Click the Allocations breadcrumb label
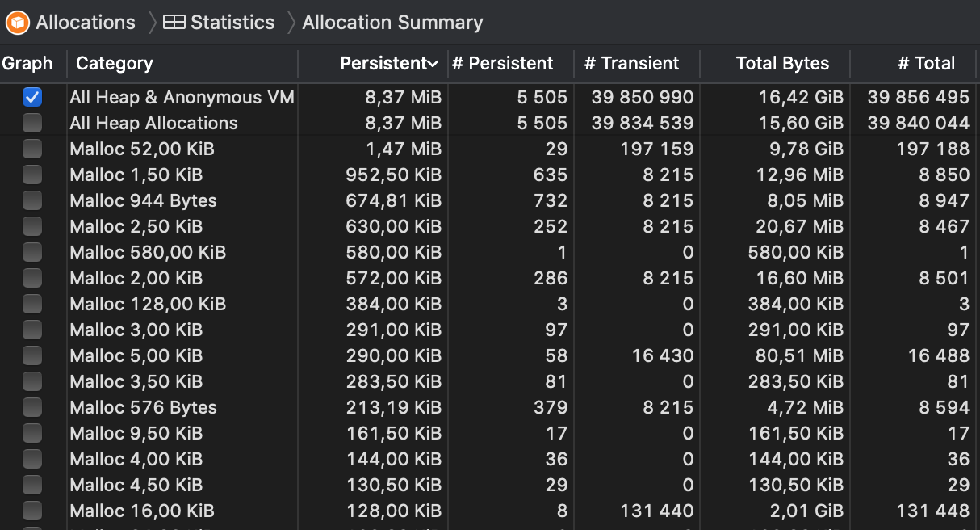Screen dimensions: 980x530 click(84, 22)
